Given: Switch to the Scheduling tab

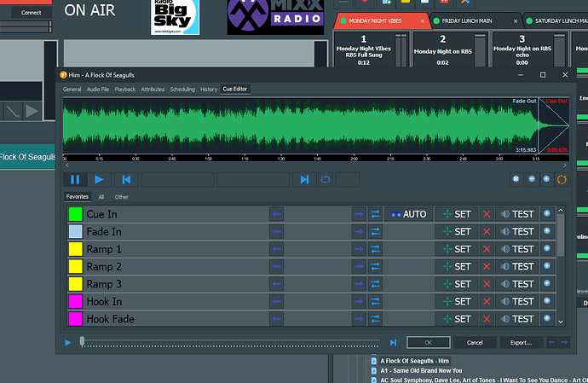Looking at the screenshot, I should (182, 89).
